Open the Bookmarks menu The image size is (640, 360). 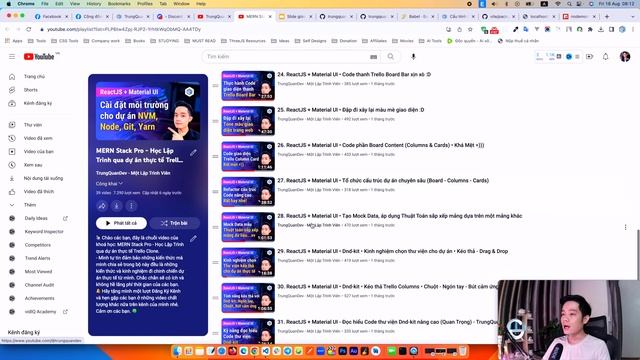coord(119,4)
